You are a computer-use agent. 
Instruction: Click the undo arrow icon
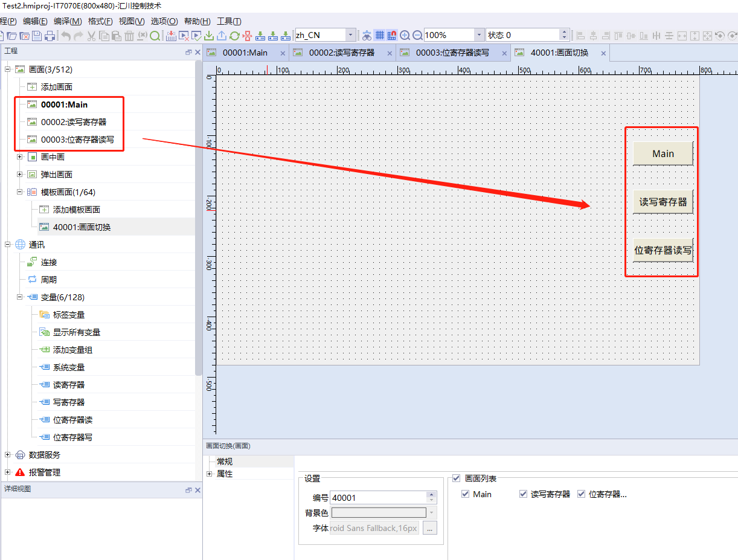tap(66, 36)
